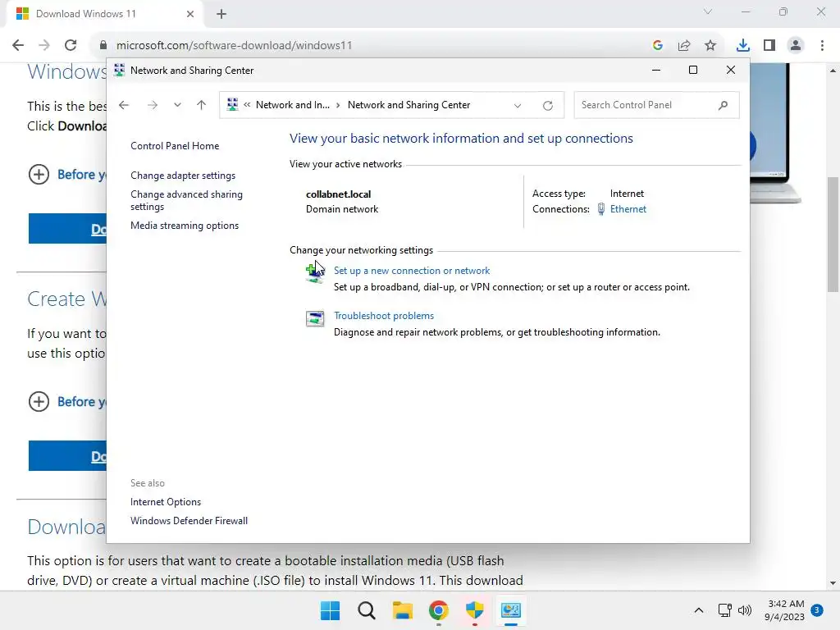Open Change adapter settings
The image size is (840, 630).
click(x=183, y=176)
